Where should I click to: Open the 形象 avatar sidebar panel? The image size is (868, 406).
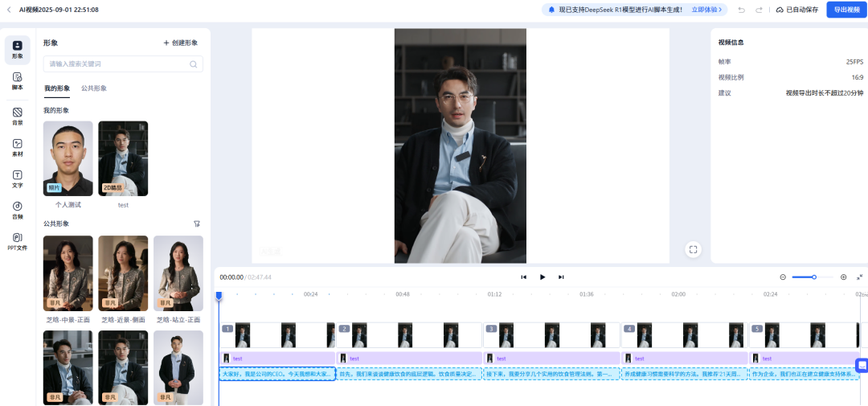17,50
